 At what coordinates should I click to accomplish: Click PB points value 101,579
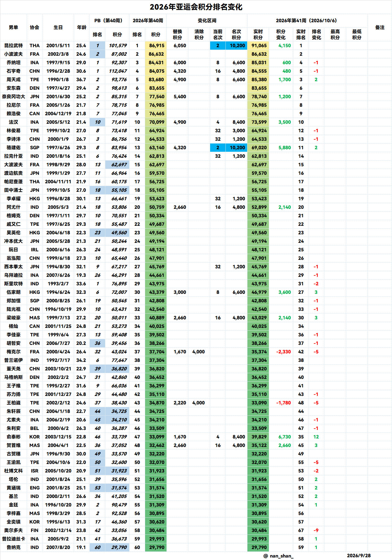pos(118,46)
